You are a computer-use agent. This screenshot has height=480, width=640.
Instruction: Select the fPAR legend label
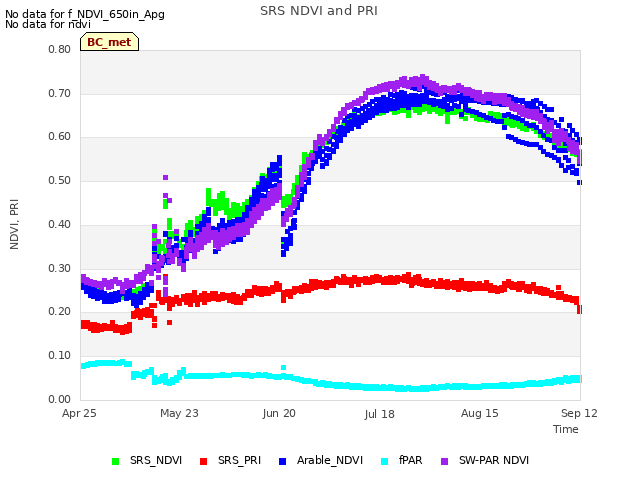[410, 460]
